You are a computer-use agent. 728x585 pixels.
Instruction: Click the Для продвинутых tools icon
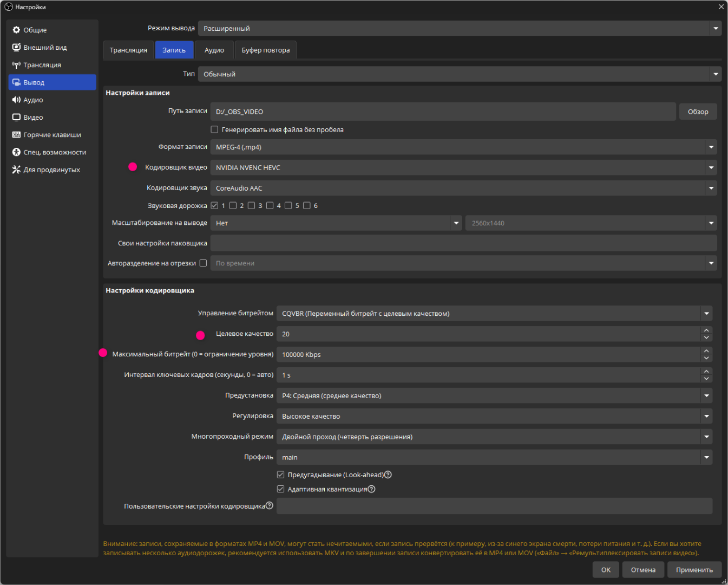click(x=16, y=170)
